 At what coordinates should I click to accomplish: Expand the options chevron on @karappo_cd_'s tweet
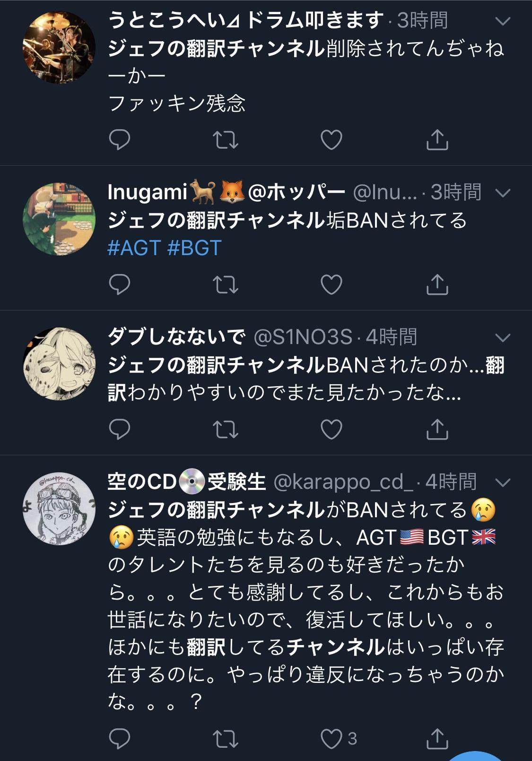click(x=502, y=482)
